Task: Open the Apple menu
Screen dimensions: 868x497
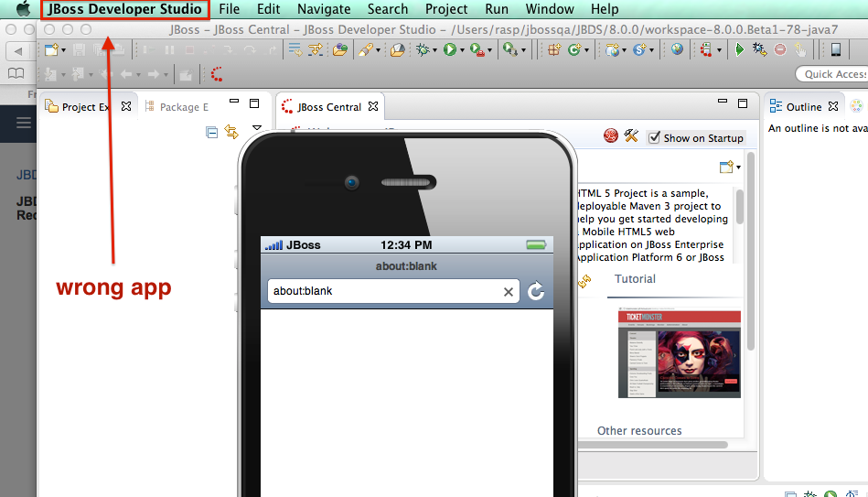Action: coord(23,9)
